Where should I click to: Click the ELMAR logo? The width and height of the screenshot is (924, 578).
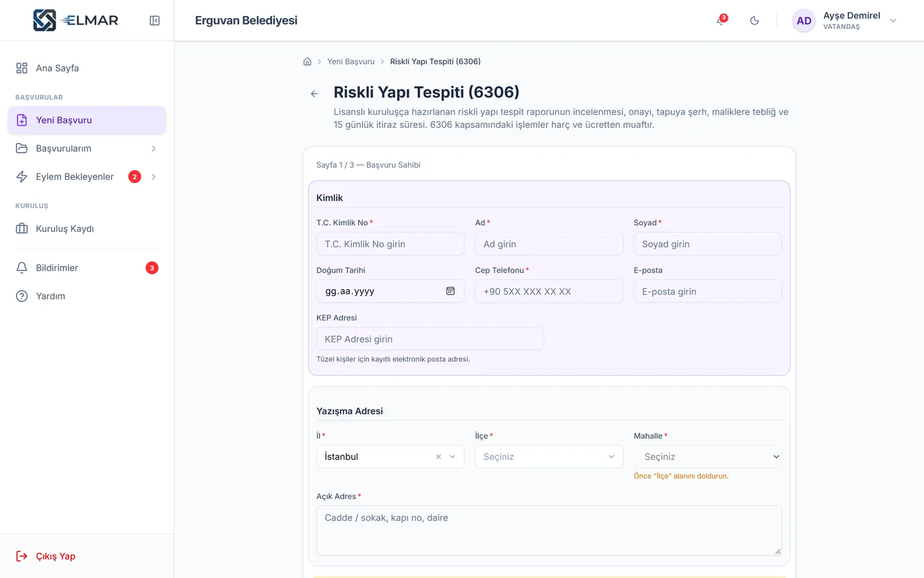76,21
